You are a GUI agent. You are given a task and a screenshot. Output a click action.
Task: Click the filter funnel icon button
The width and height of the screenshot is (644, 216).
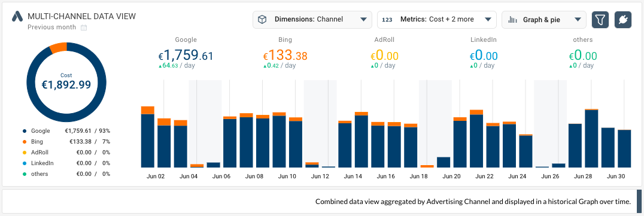click(x=600, y=20)
